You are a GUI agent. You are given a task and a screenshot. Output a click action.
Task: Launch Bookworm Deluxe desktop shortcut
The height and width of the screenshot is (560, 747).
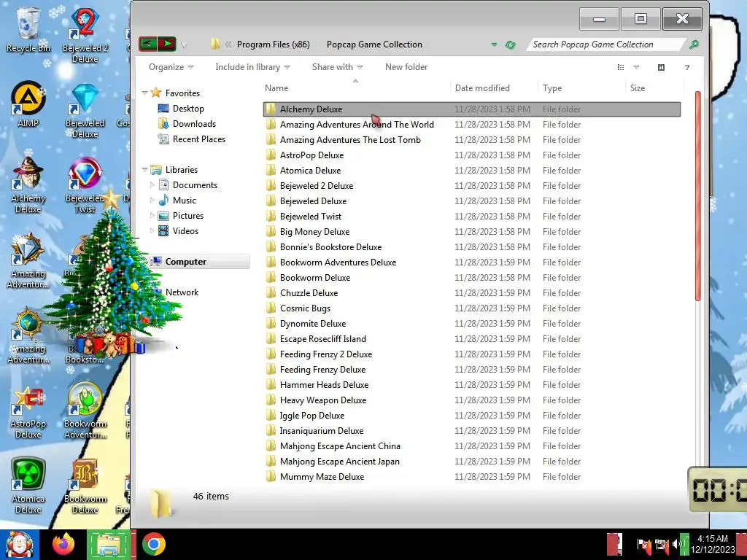point(85,486)
